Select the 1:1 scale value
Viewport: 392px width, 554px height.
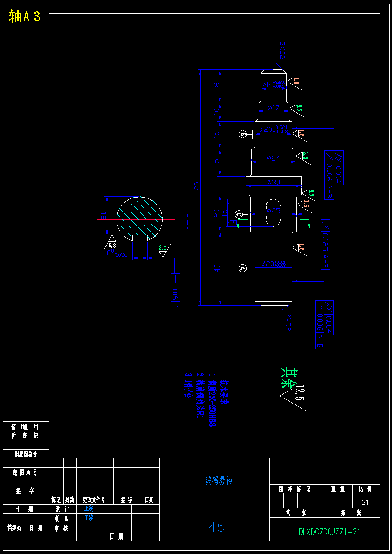coord(365,503)
